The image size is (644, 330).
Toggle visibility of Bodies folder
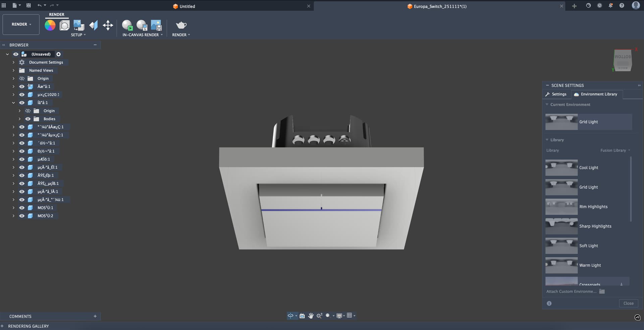click(28, 119)
